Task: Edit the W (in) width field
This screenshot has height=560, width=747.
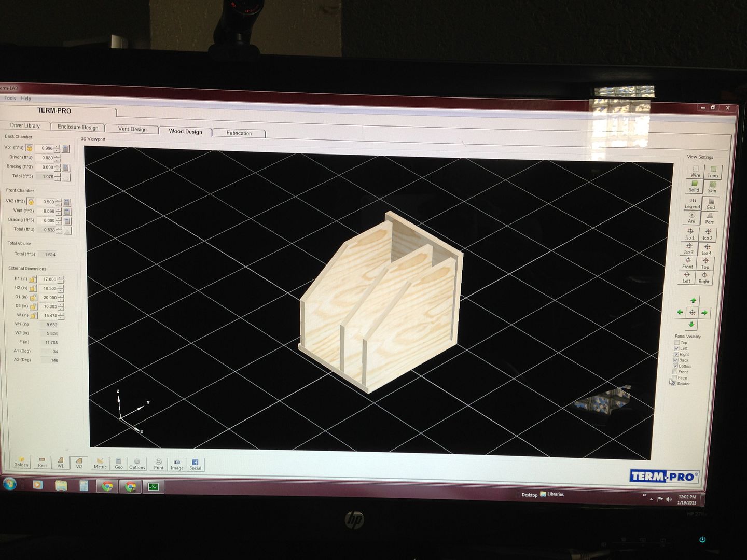Action: click(x=49, y=316)
